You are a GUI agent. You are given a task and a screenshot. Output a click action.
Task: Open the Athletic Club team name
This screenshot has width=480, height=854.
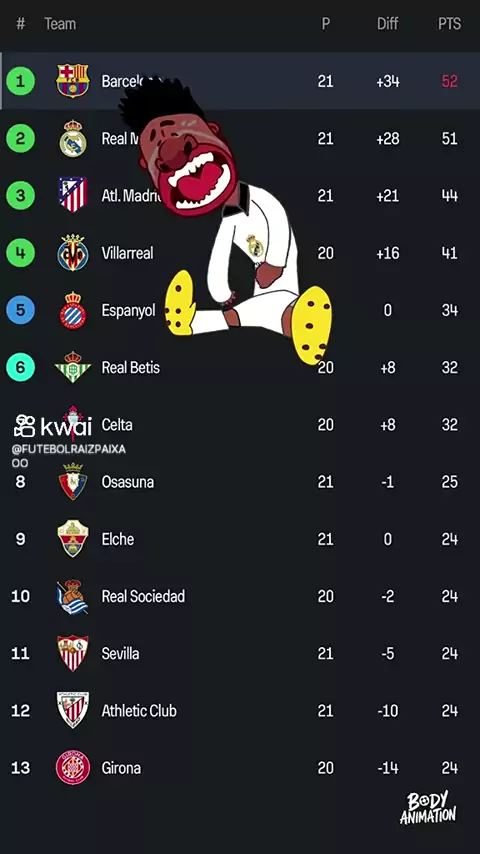(x=139, y=711)
